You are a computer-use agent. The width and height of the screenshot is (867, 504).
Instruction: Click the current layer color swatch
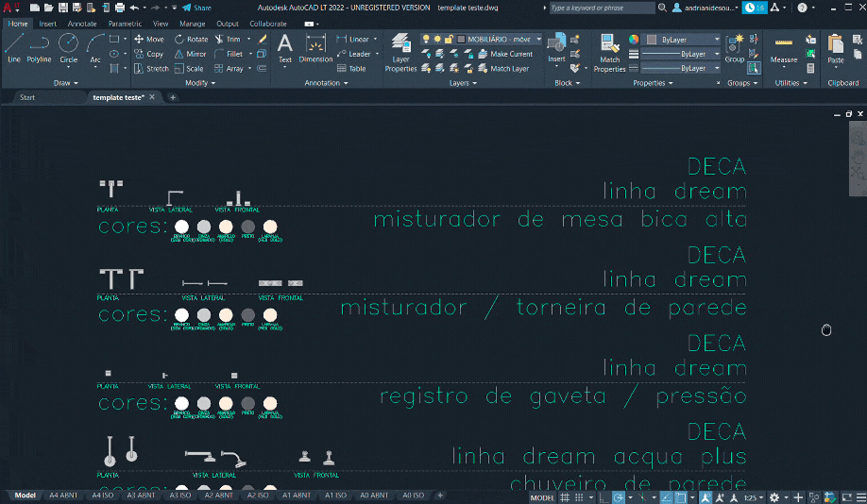coord(461,40)
